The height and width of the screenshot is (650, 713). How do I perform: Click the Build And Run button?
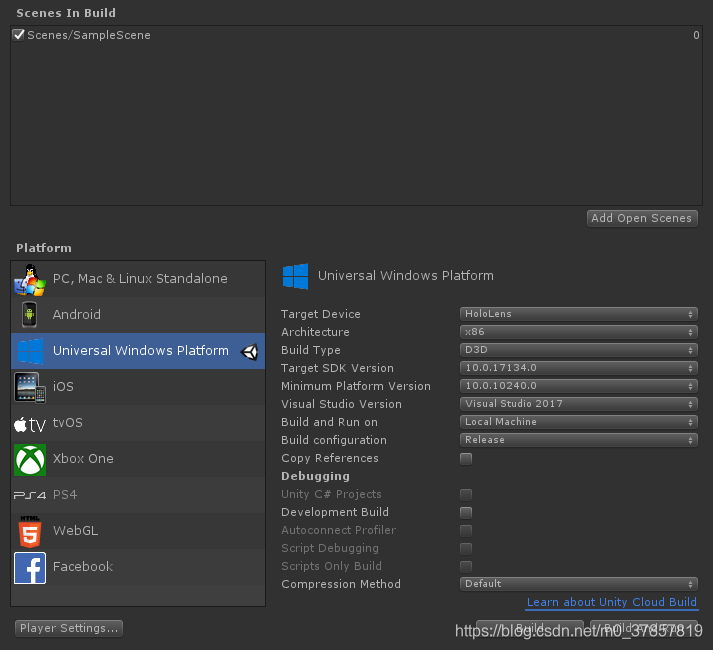pos(644,628)
